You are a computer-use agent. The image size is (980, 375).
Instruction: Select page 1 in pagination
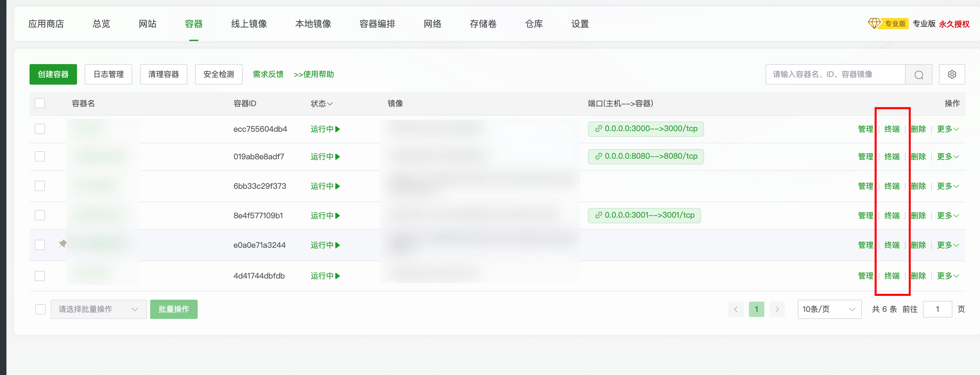[x=756, y=309]
